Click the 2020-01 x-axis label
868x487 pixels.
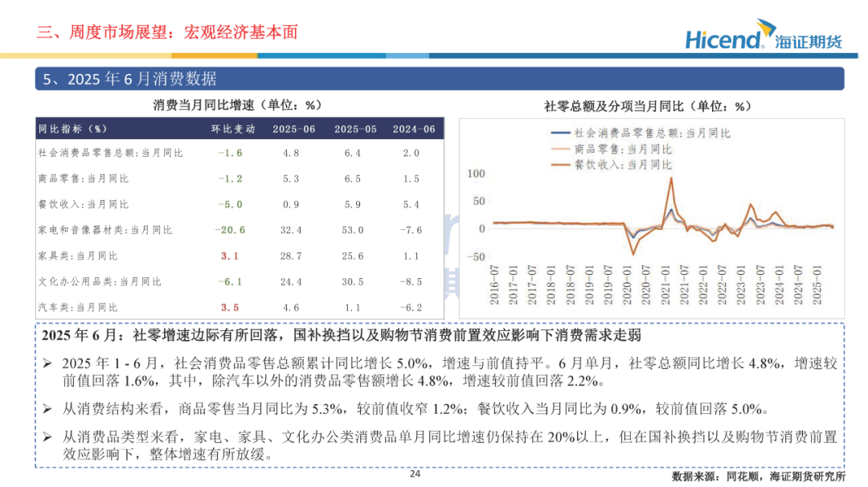pos(627,285)
